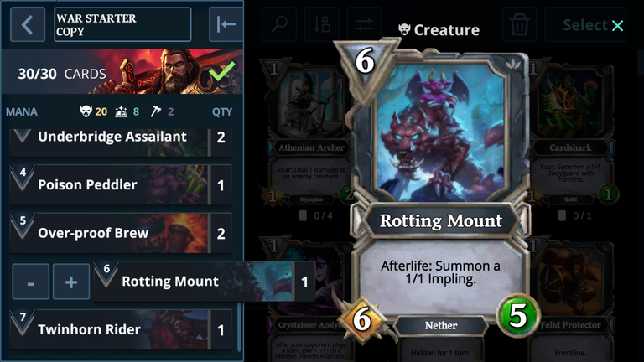Image resolution: width=644 pixels, height=362 pixels.
Task: Increase Rotting Mount quantity with plus
Action: click(x=71, y=282)
